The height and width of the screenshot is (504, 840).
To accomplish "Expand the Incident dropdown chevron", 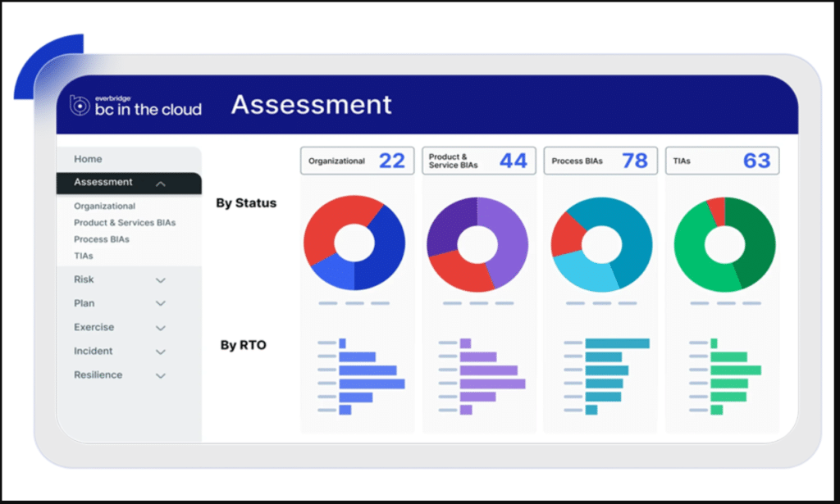I will coord(161,352).
